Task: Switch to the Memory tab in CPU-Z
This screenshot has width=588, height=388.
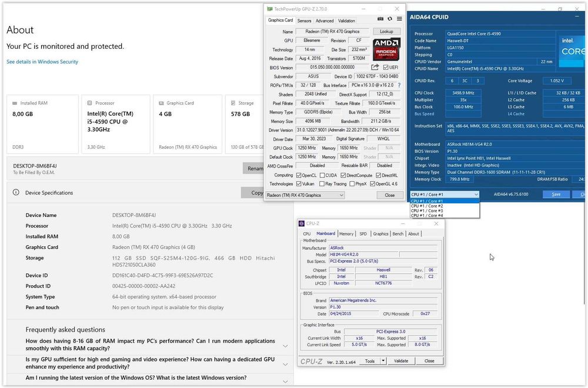Action: (346, 233)
